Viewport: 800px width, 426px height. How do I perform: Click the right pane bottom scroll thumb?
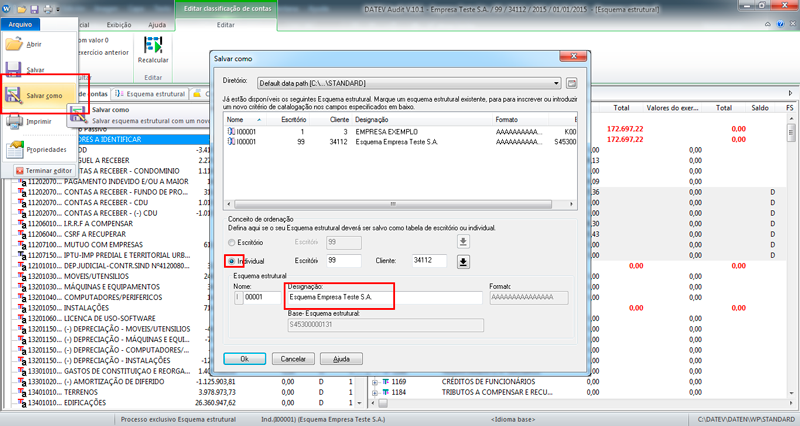[383, 403]
